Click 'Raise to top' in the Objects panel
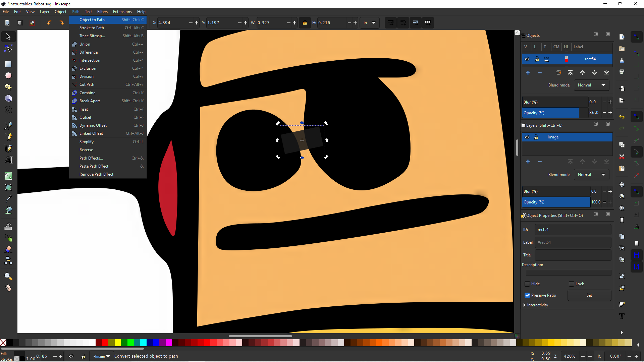 click(571, 72)
